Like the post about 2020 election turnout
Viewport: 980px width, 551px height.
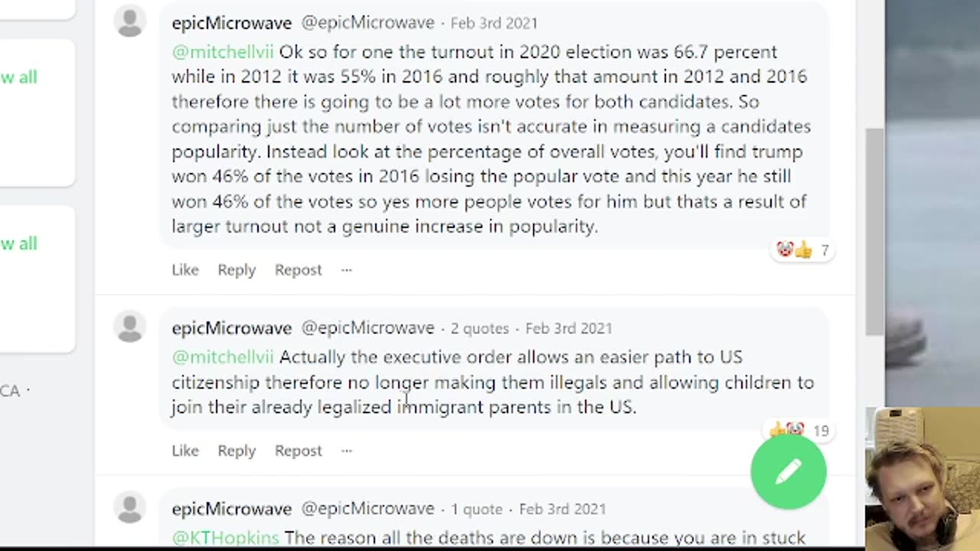pos(185,270)
